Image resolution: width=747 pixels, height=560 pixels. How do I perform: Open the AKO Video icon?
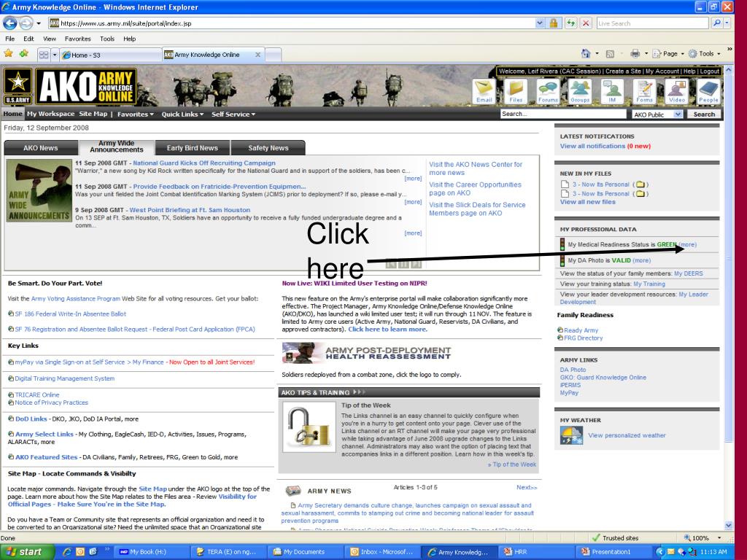(x=676, y=91)
